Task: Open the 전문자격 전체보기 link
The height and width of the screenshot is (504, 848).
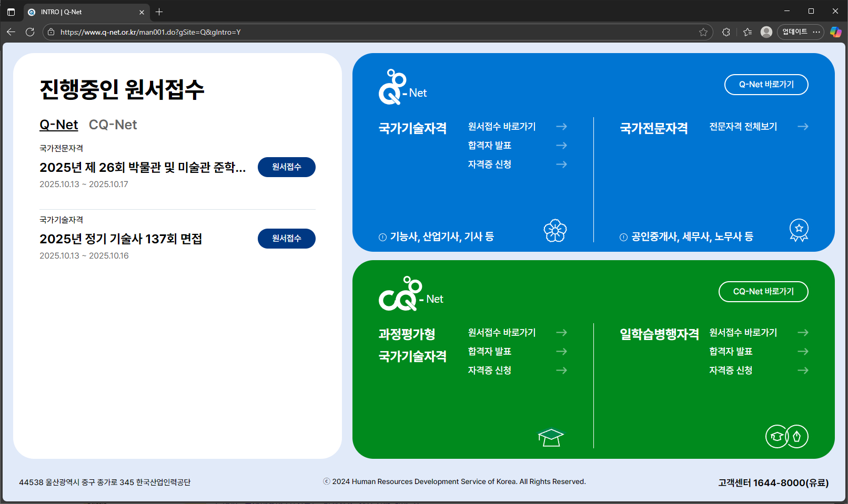Action: (742, 126)
